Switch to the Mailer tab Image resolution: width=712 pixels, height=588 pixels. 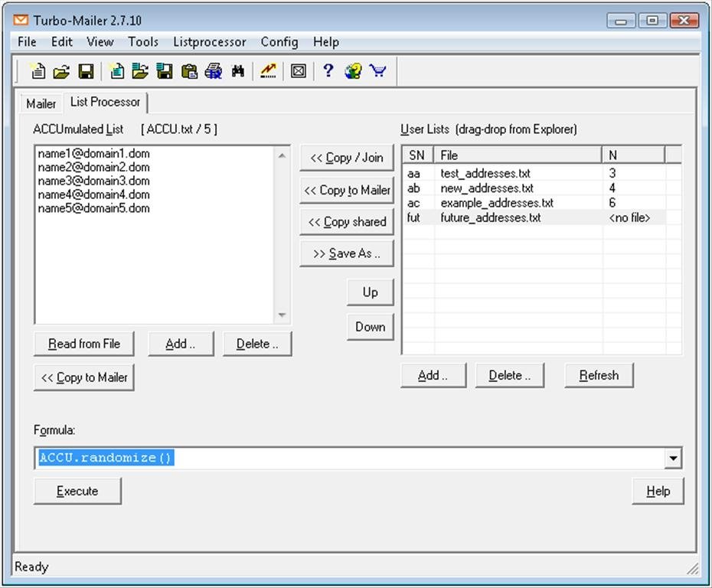click(x=41, y=103)
